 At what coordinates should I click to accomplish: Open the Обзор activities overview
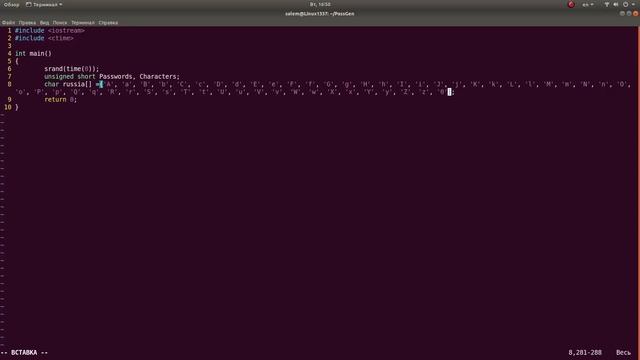click(x=11, y=4)
